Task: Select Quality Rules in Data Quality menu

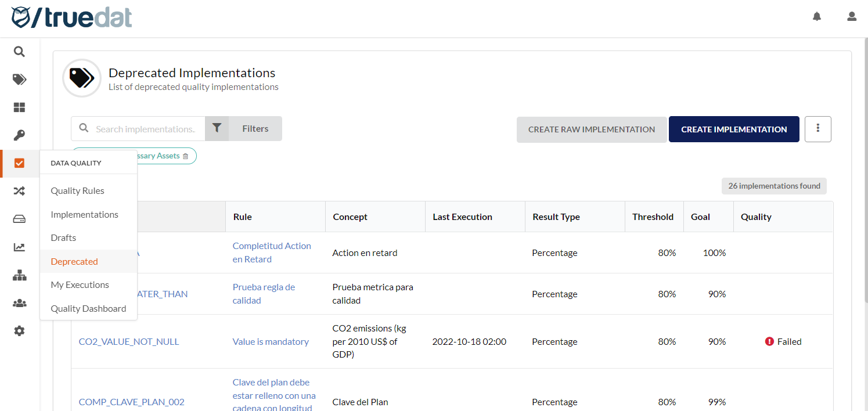Action: 77,190
